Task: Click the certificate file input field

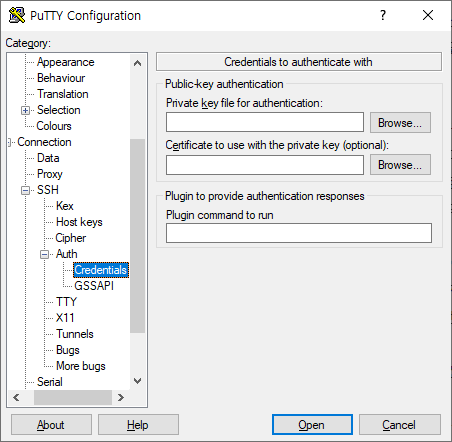Action: [265, 165]
